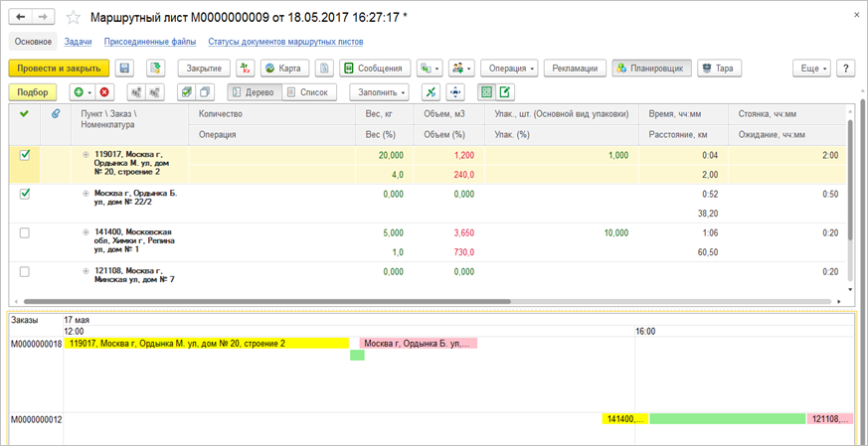Open the Присоединенные файлы tab

pyautogui.click(x=148, y=42)
